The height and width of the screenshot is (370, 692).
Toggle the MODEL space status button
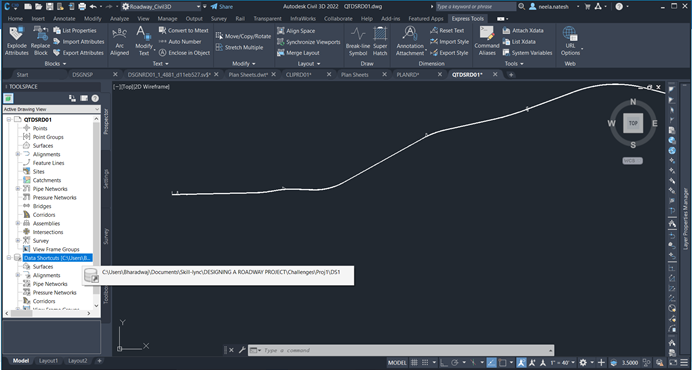(x=397, y=362)
